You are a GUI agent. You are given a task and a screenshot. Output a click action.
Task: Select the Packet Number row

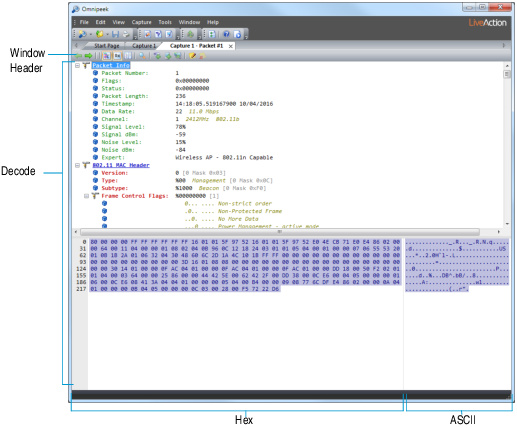tap(137, 73)
